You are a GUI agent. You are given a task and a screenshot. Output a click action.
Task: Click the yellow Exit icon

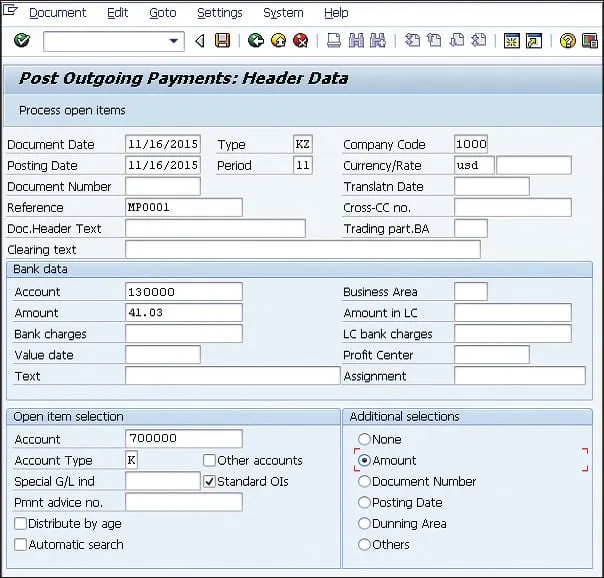[x=278, y=41]
